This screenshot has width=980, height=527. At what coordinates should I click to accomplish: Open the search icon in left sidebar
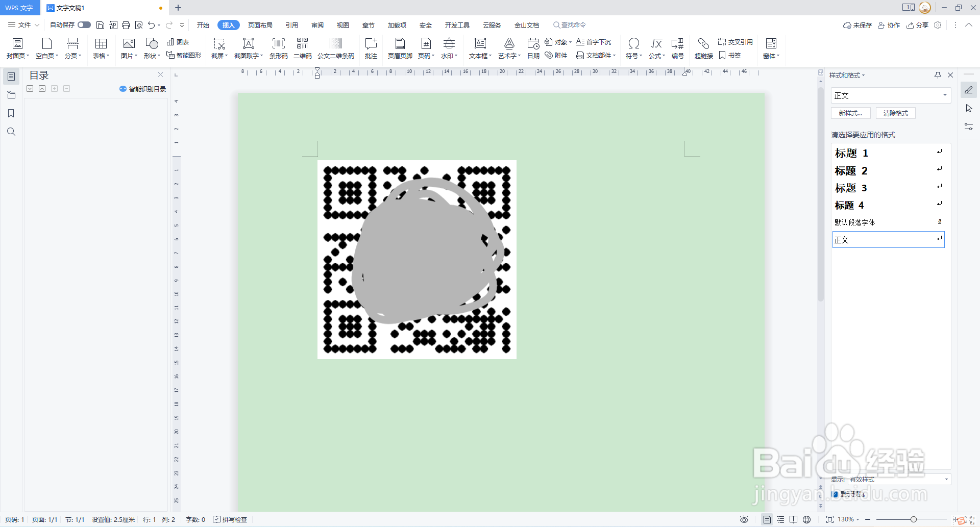tap(11, 132)
